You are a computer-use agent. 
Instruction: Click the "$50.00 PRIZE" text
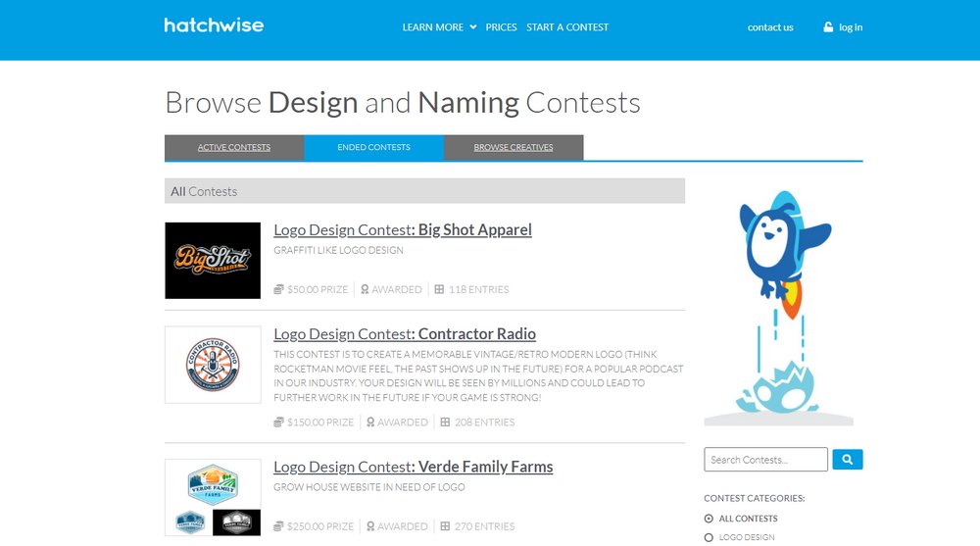click(x=318, y=289)
